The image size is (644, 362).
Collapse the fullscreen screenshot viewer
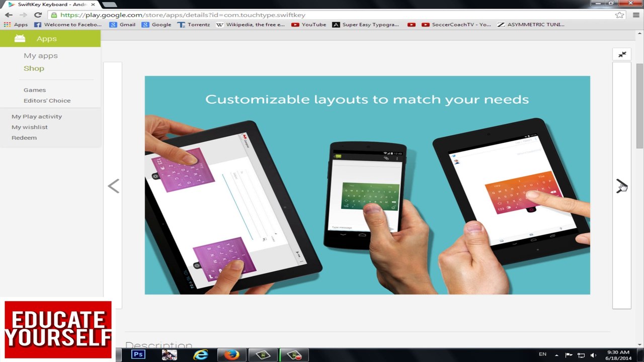[622, 55]
